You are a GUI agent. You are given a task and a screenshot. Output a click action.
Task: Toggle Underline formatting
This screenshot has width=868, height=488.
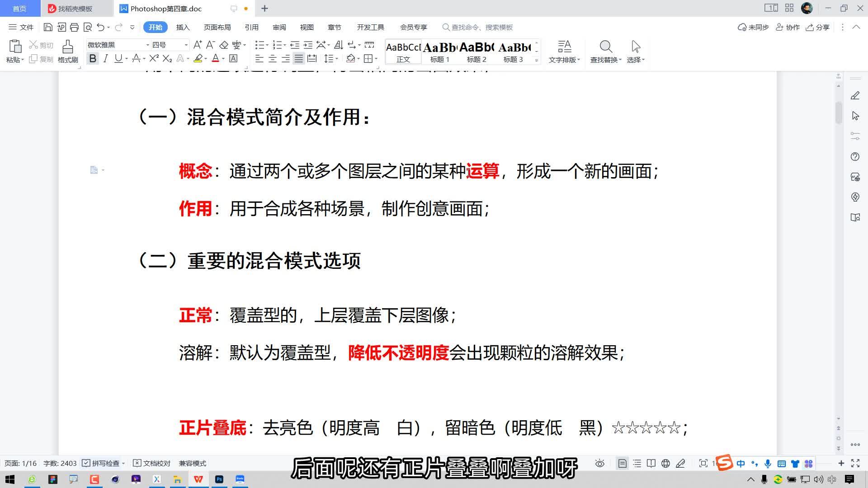tap(118, 58)
